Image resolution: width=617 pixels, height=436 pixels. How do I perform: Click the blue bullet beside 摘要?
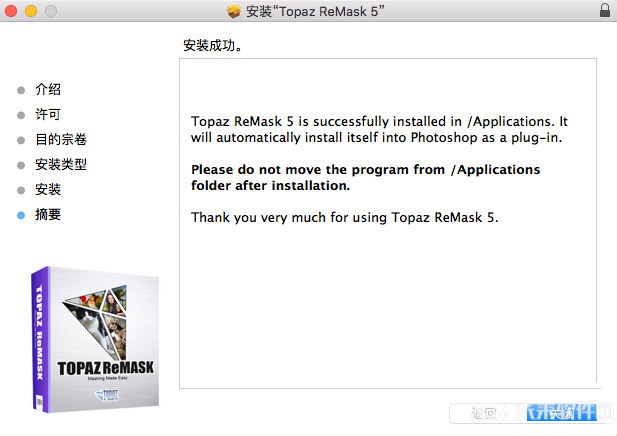tap(21, 215)
